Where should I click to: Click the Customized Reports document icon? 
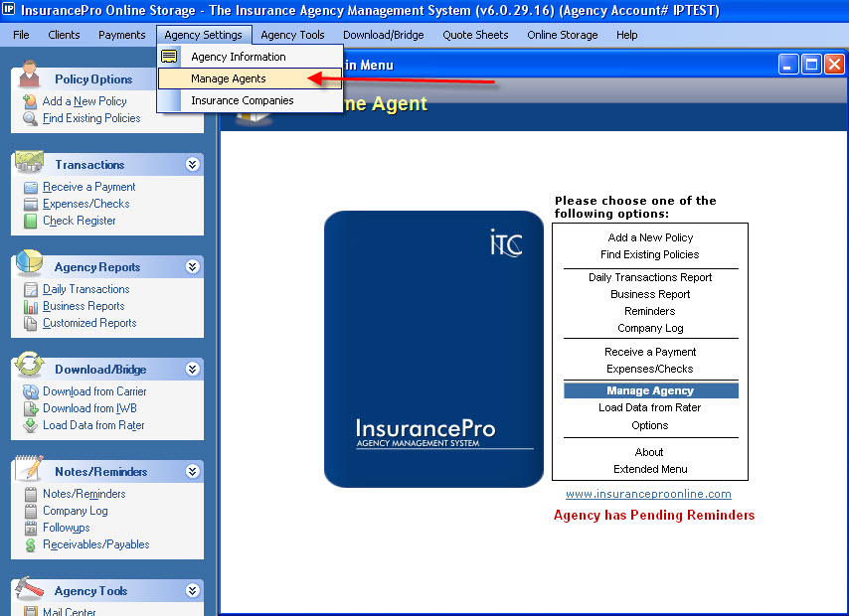tap(31, 323)
